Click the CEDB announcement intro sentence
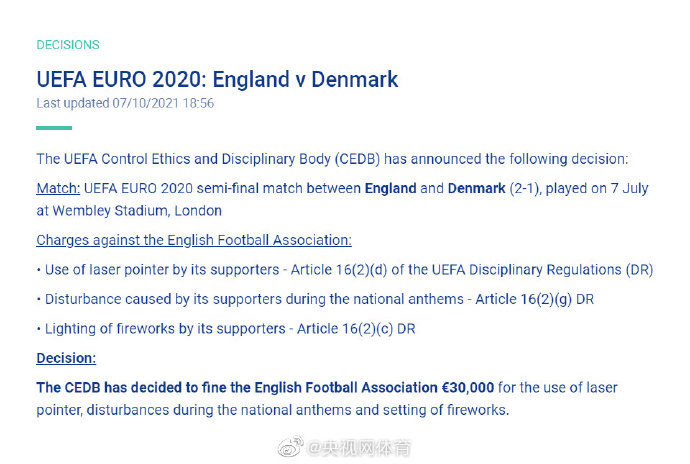Image resolution: width=690 pixels, height=464 pixels. click(x=332, y=159)
